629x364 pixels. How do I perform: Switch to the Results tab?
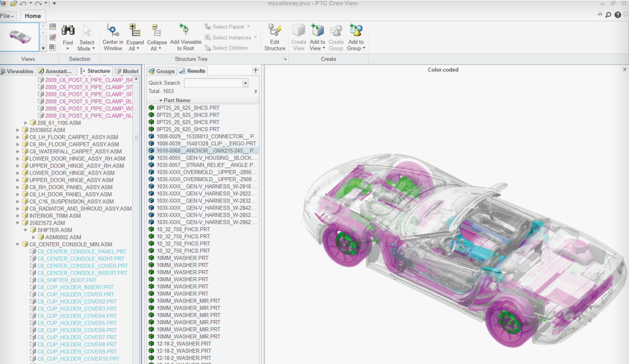point(192,71)
